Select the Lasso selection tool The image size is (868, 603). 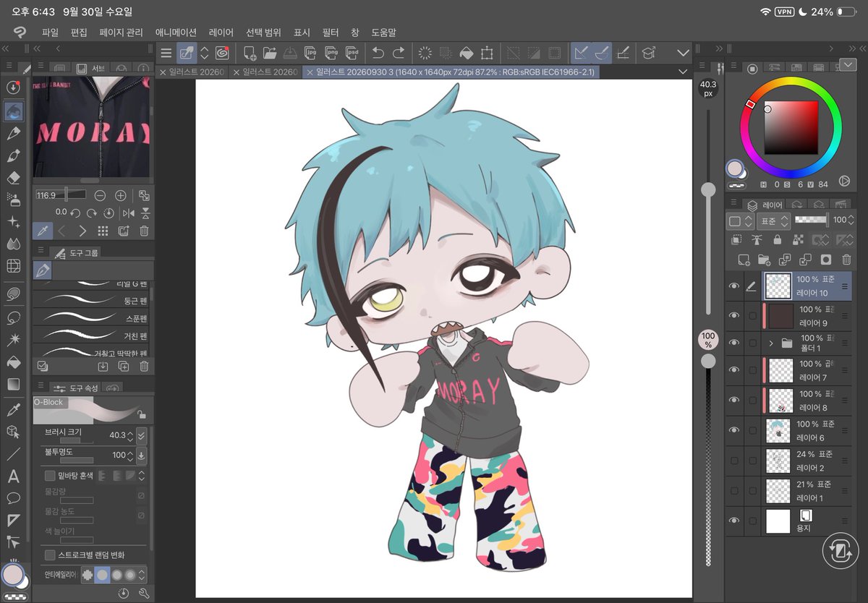[x=13, y=317]
